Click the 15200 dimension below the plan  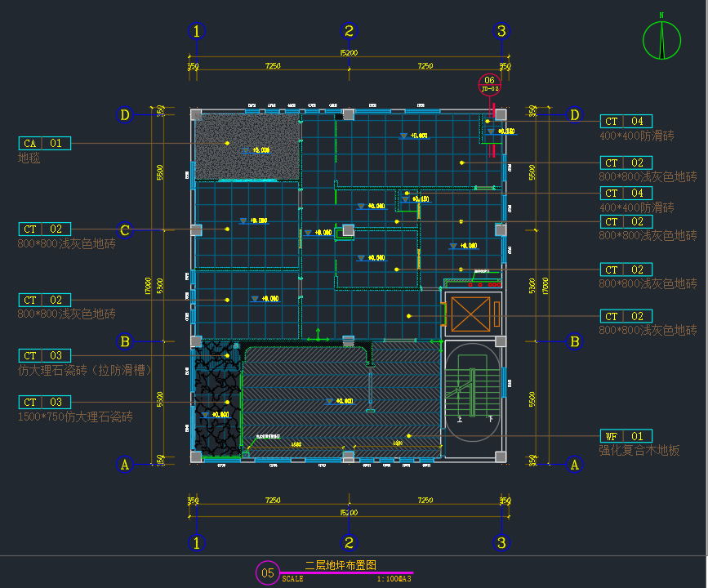pyautogui.click(x=349, y=513)
